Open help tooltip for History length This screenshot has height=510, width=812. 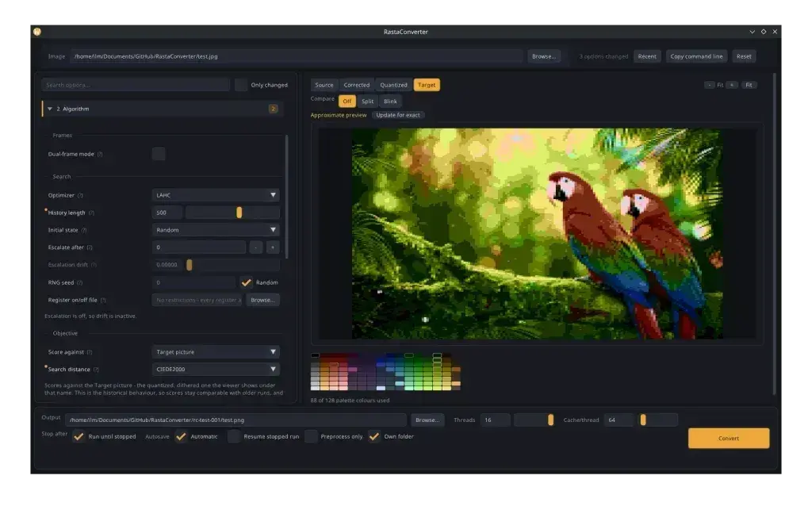click(92, 213)
